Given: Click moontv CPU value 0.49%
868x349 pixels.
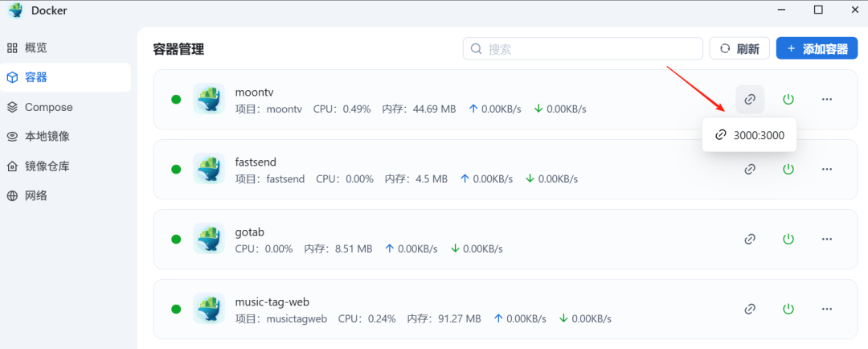Looking at the screenshot, I should 357,109.
